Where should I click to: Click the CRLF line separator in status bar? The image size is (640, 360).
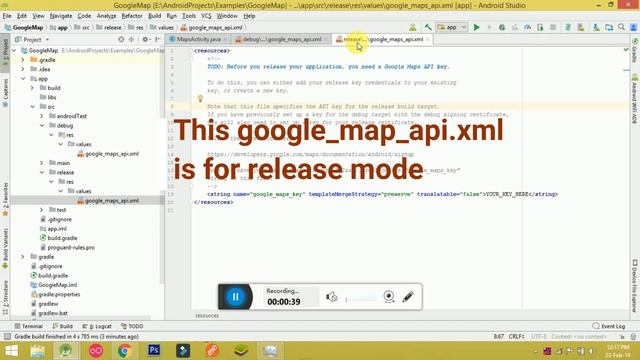tap(516, 337)
